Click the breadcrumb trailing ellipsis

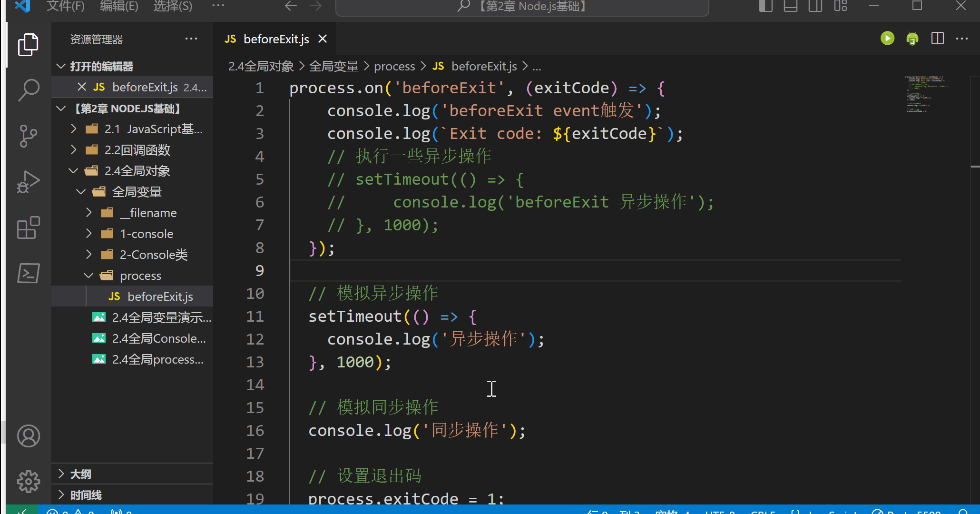pos(537,66)
